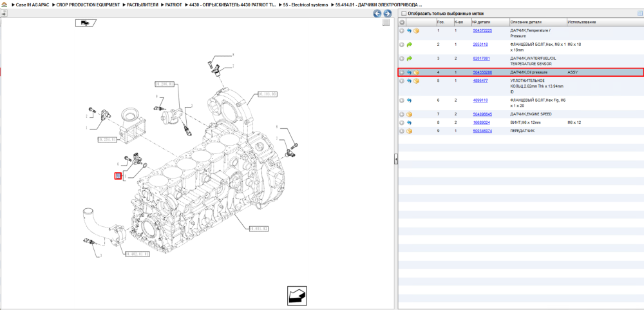Image resolution: width=644 pixels, height=310 pixels.
Task: Add part 504096645 using its circle button
Action: tap(402, 114)
